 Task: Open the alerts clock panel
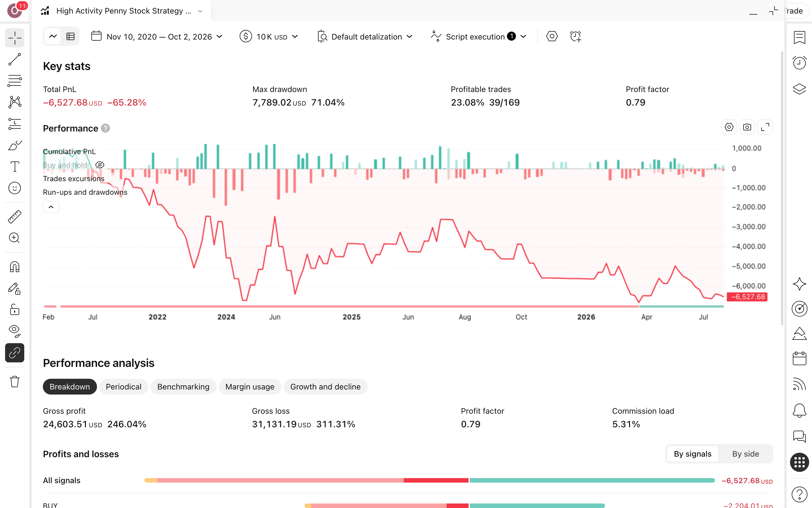click(x=799, y=63)
